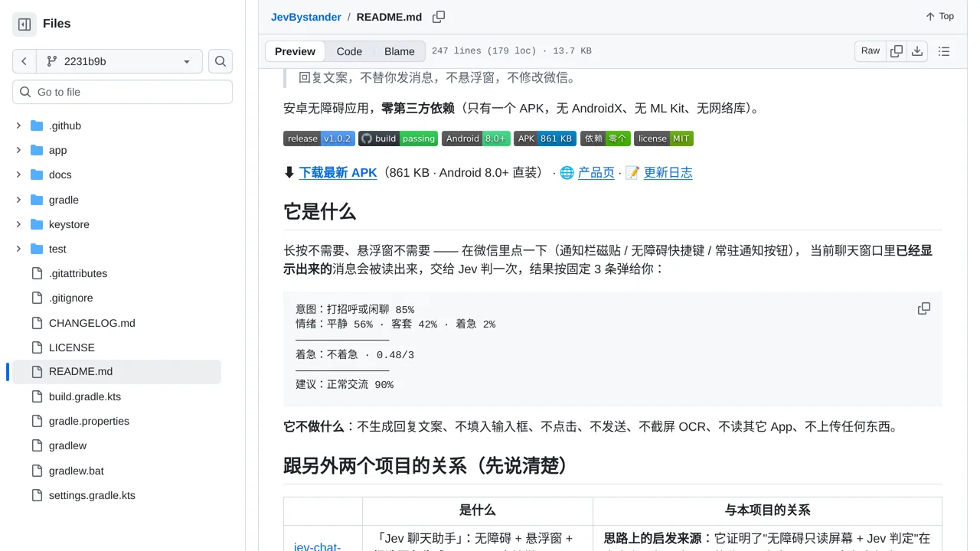This screenshot has height=551, width=980.
Task: Copy the code block contents
Action: [x=924, y=308]
